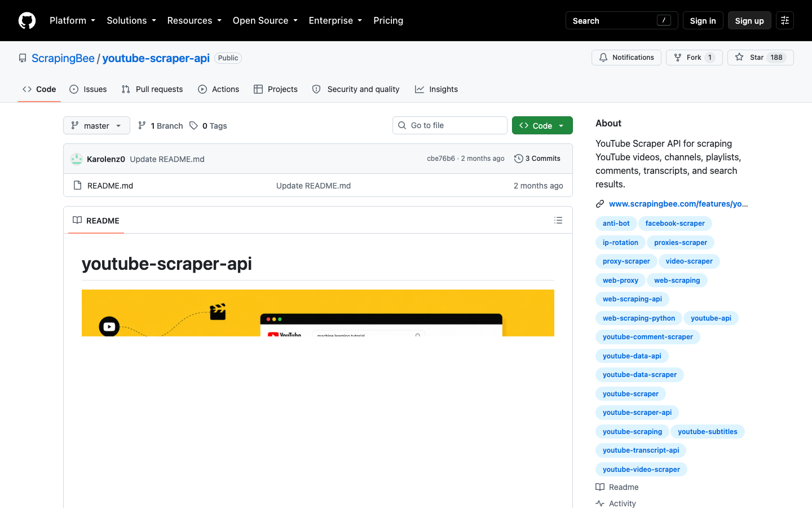Select the web-scraping-api topic tag
Image resolution: width=812 pixels, height=508 pixels.
[x=632, y=299]
